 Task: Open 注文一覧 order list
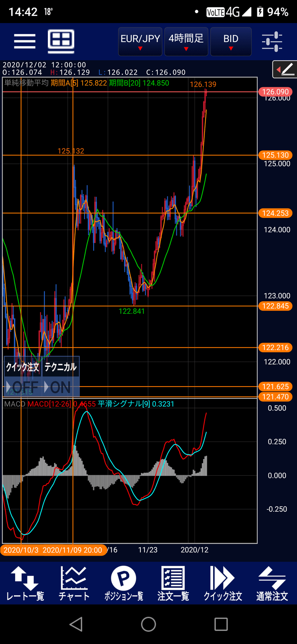173,583
